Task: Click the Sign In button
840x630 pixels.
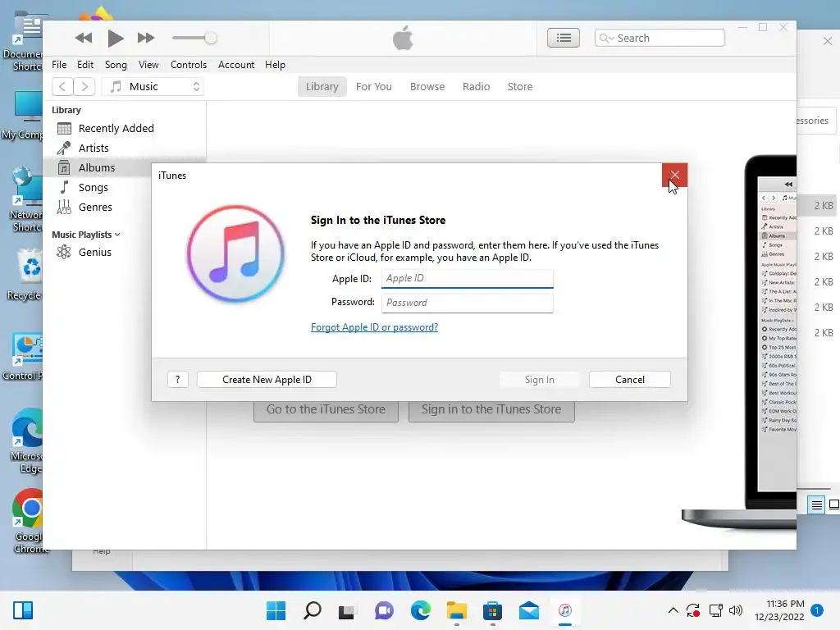Action: [540, 380]
